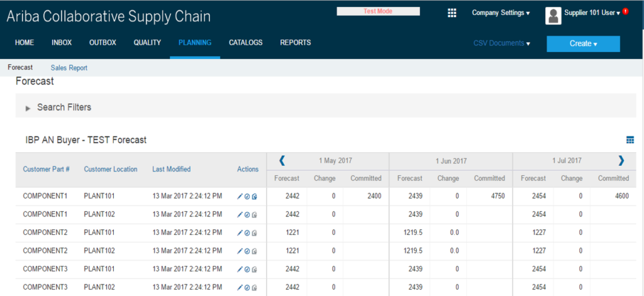Viewport: 644px width, 296px height.
Task: Click the red notification alert badge
Action: [625, 11]
